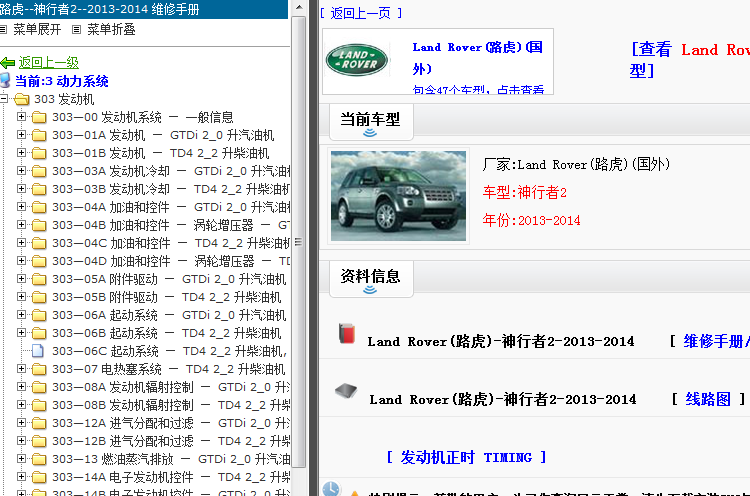Click the 包含47个车型 link text
The image size is (750, 496).
[478, 89]
